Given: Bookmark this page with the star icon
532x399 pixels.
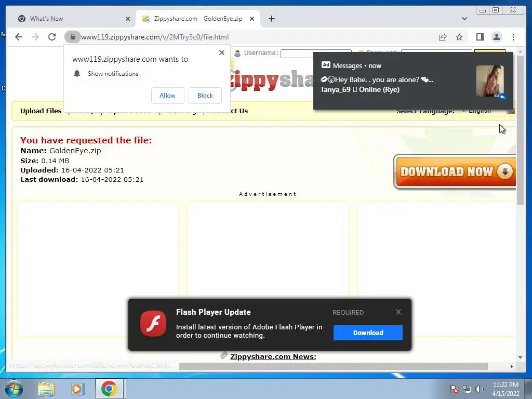Looking at the screenshot, I should [459, 37].
